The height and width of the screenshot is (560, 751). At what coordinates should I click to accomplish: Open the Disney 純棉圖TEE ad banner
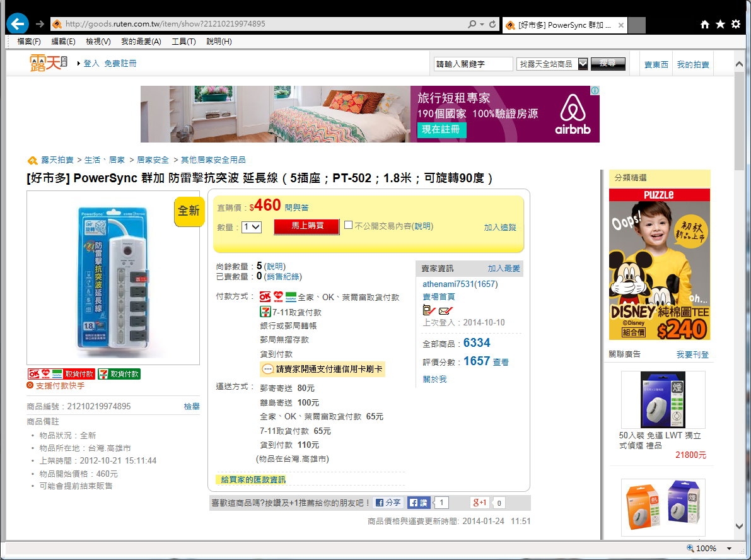click(x=660, y=264)
